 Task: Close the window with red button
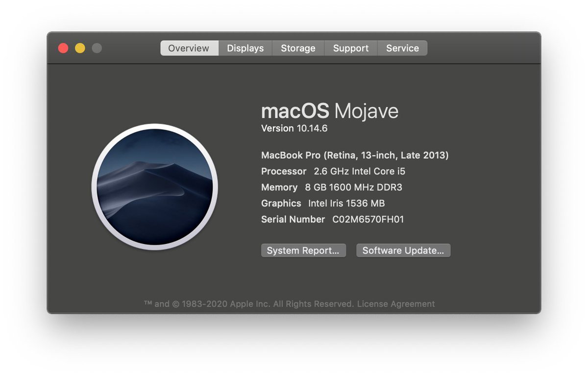click(x=63, y=48)
